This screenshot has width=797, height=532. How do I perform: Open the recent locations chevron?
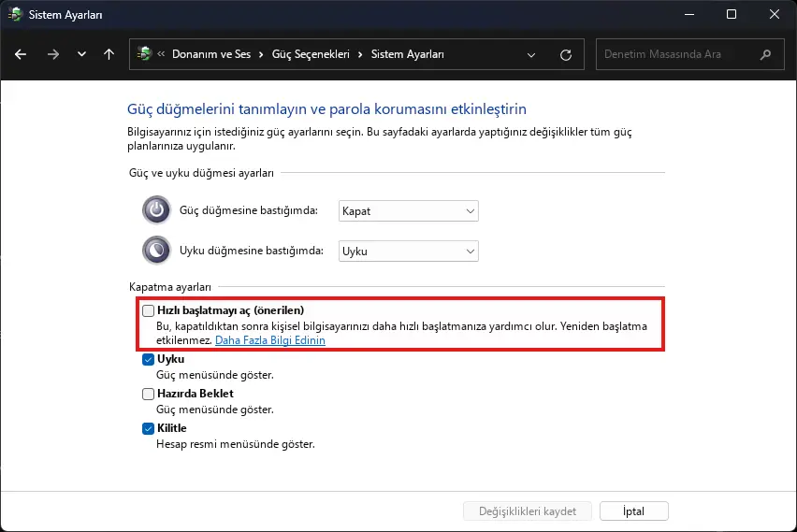coord(81,54)
